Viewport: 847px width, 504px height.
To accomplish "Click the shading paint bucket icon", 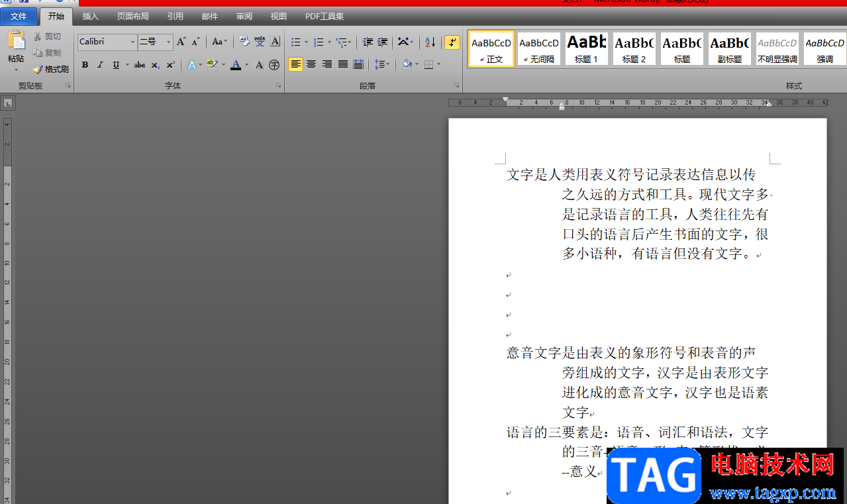I will pos(407,65).
